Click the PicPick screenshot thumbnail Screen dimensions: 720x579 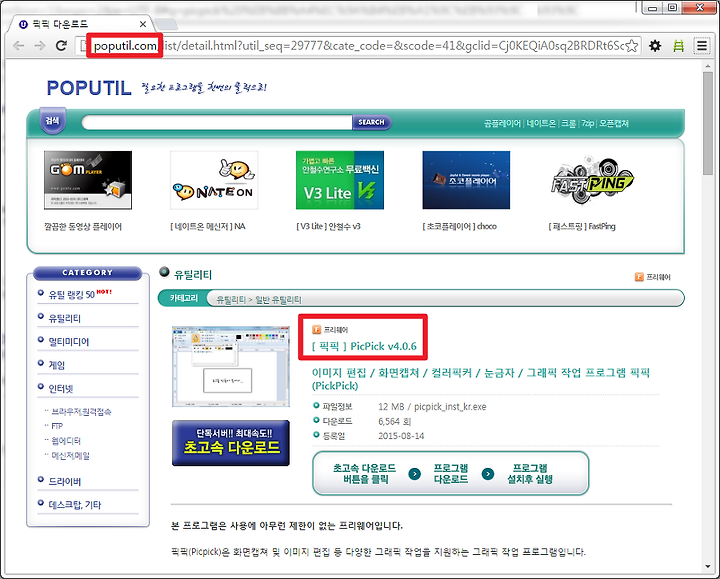coord(231,366)
